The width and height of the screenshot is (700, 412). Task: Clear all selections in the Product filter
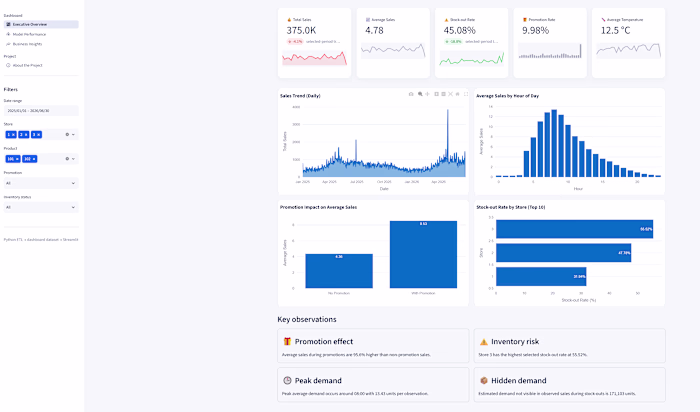67,158
